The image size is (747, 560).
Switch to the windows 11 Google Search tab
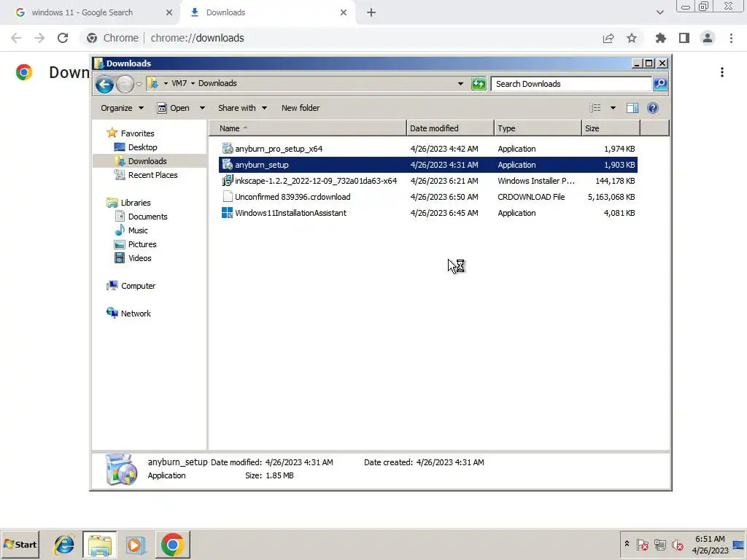(x=90, y=12)
